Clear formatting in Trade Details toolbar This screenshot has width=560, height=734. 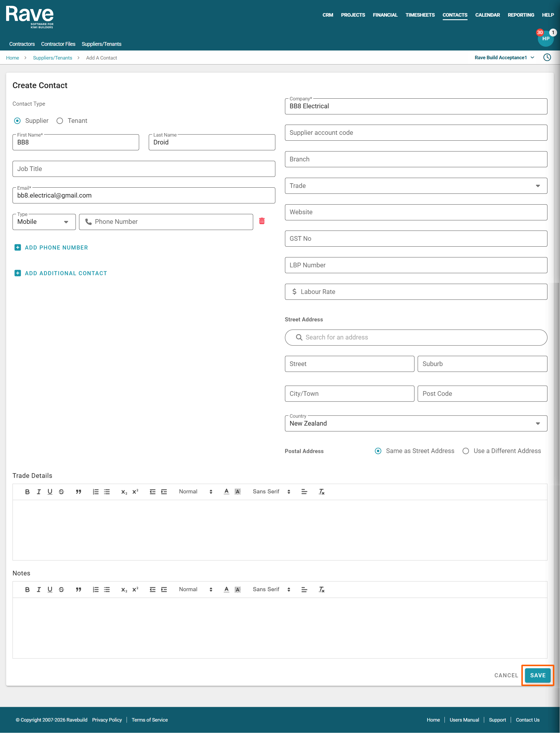click(321, 491)
